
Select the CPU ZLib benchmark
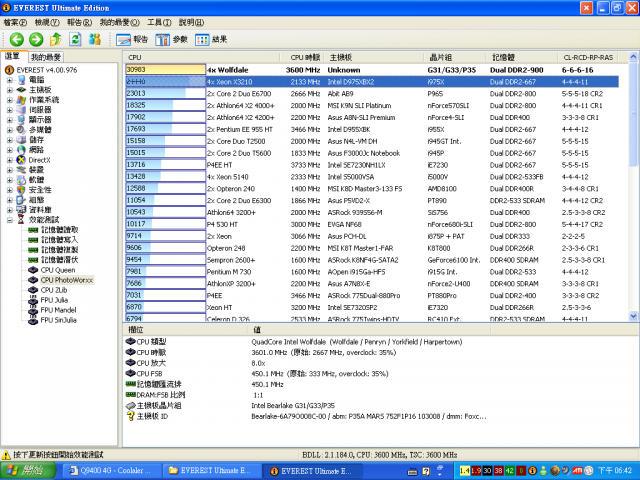coord(54,290)
